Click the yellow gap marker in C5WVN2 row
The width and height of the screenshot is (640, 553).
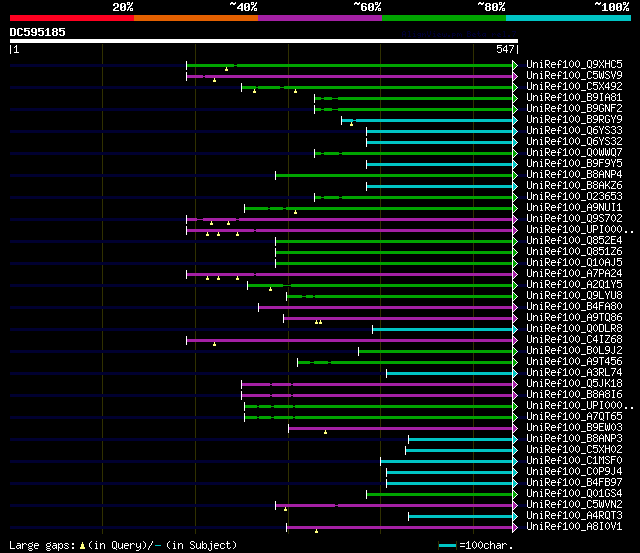285,509
